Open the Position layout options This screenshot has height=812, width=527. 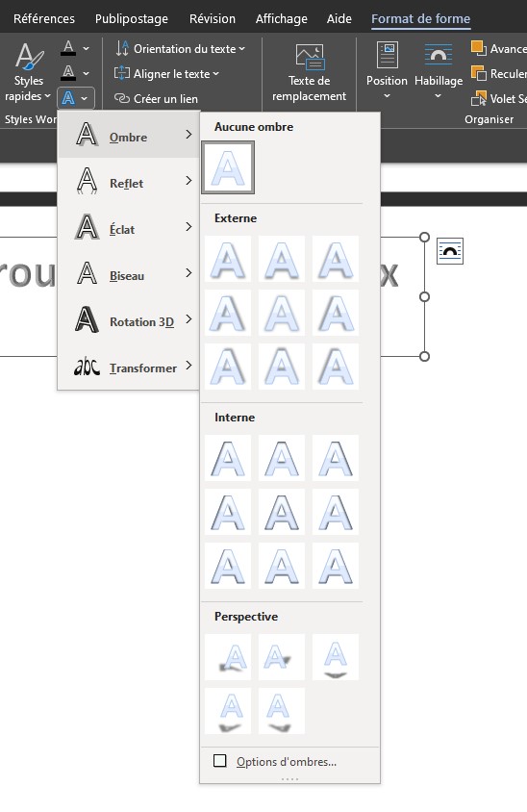(387, 72)
